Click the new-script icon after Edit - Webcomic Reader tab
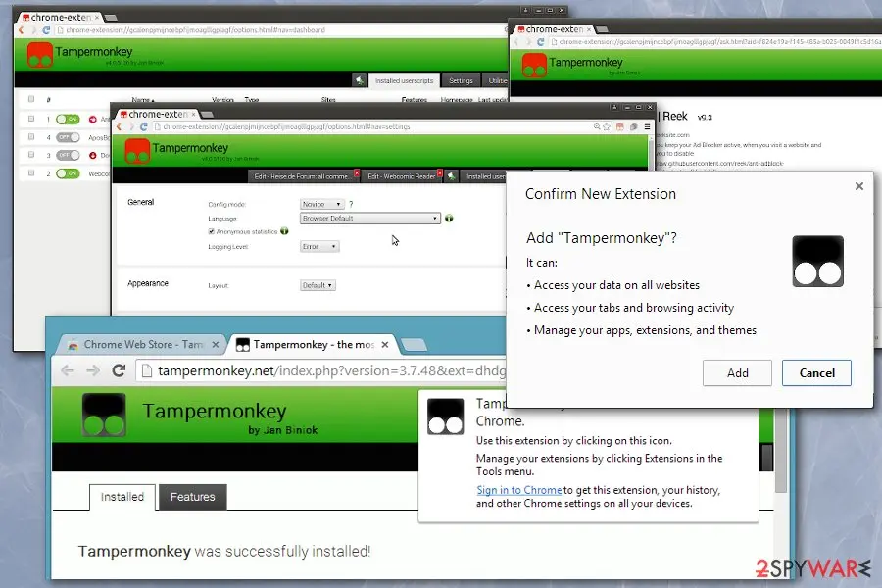Viewport: 882px width, 588px height. [x=451, y=176]
